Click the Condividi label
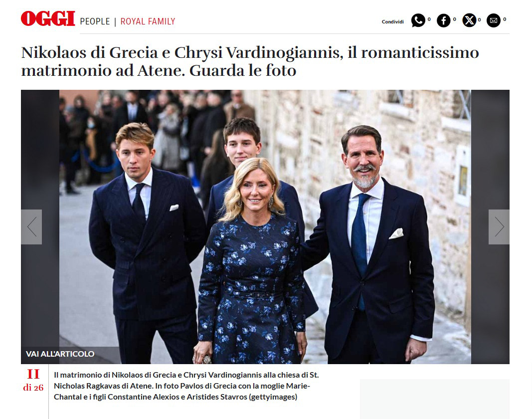Screen dimensions: 532x419 392,22
